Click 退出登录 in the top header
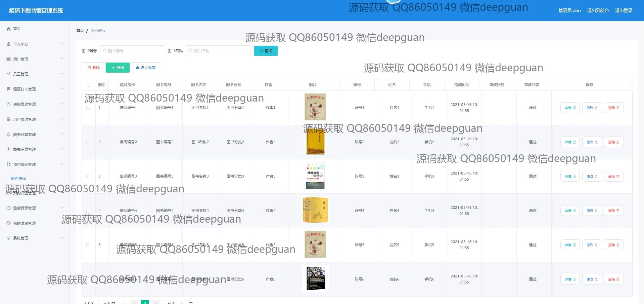Image resolution: width=644 pixels, height=304 pixels. point(624,10)
